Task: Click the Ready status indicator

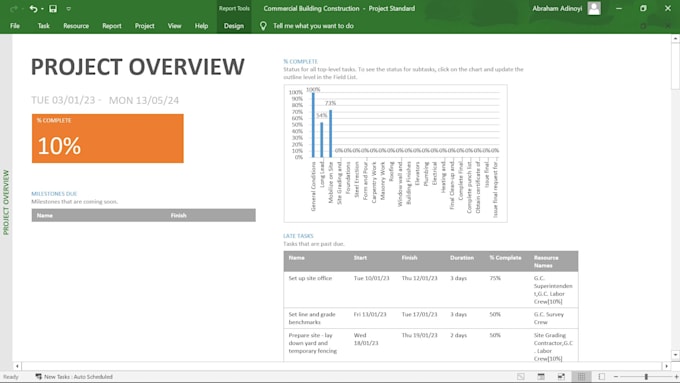Action: [11, 376]
